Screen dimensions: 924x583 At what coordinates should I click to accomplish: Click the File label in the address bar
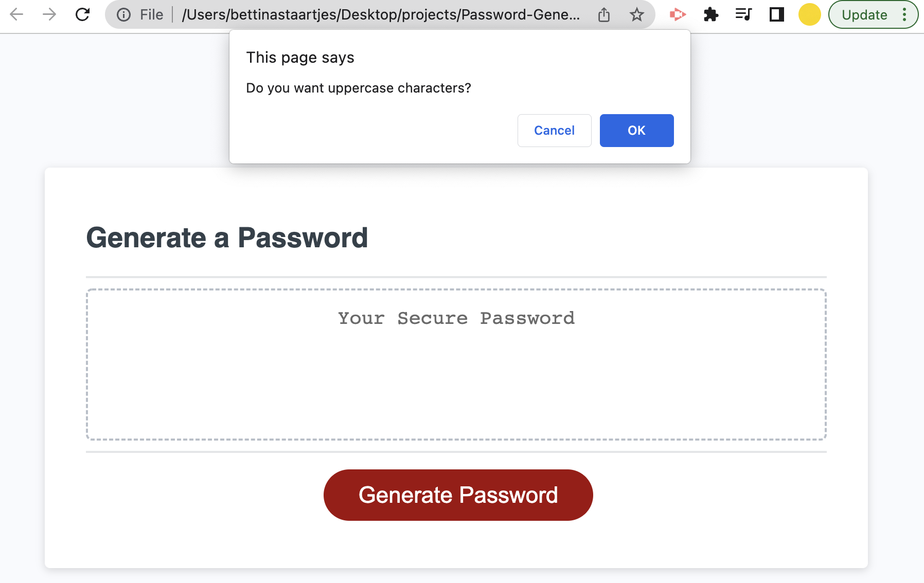(151, 14)
